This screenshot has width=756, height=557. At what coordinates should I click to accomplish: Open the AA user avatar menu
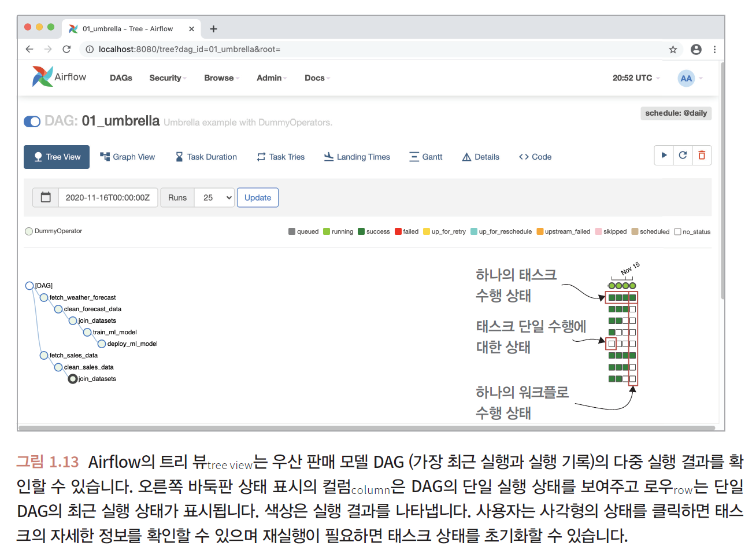point(686,78)
